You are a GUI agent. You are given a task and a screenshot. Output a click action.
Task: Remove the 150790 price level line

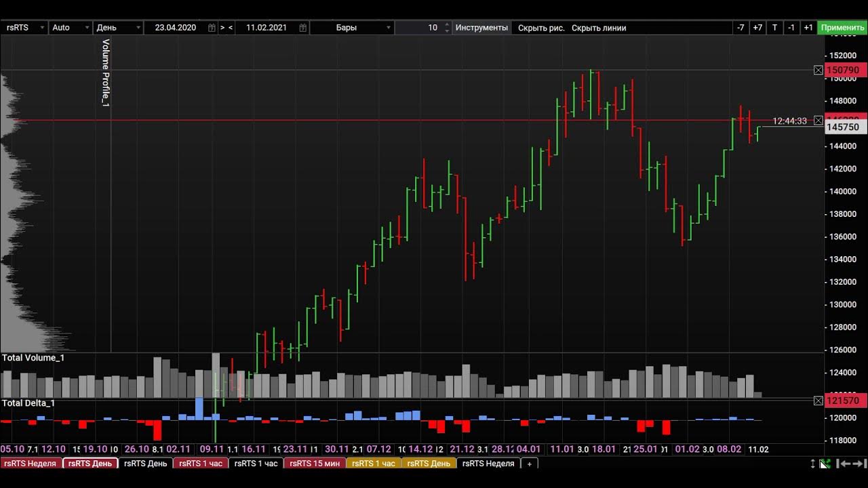click(818, 70)
